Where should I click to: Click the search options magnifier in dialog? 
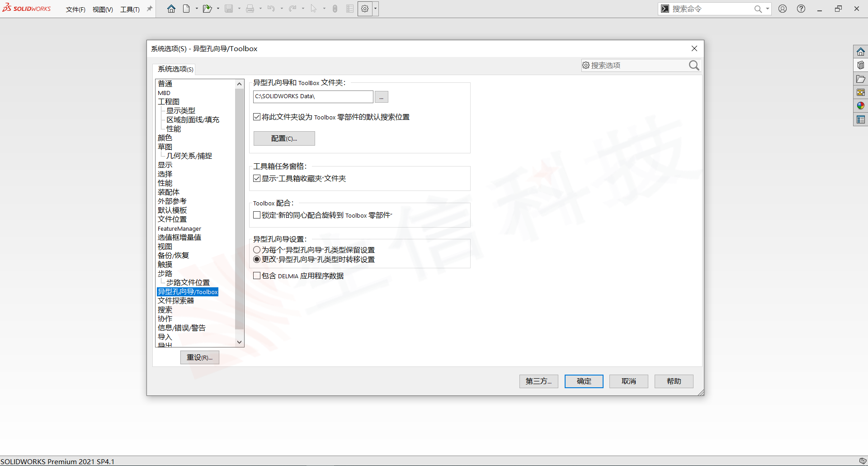pos(694,66)
